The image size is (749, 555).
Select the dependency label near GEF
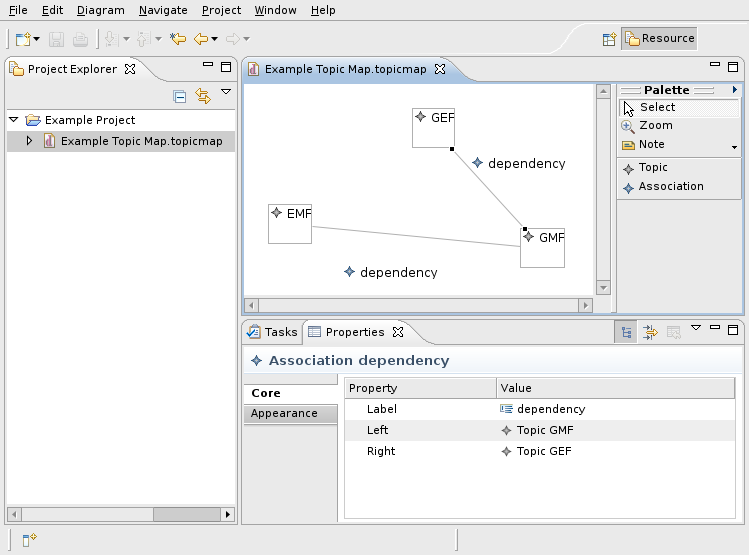(519, 163)
